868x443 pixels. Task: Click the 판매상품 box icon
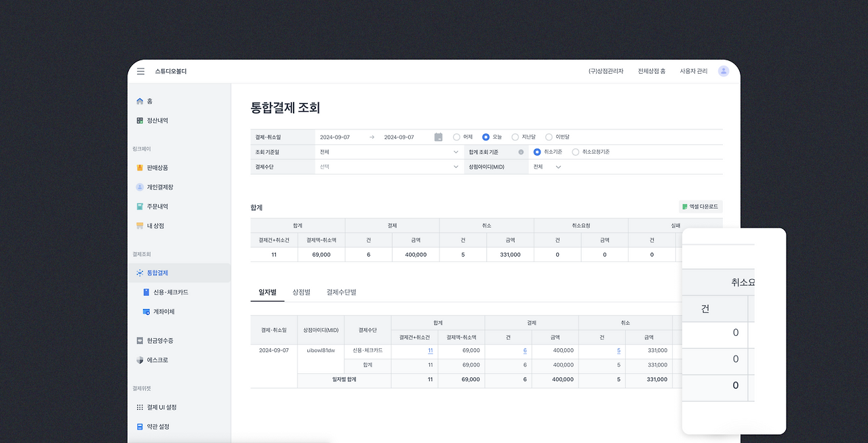click(x=140, y=167)
